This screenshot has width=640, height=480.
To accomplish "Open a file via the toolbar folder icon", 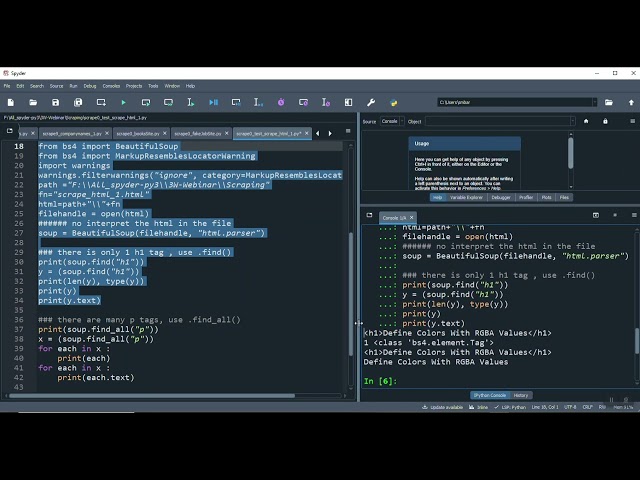I will [33, 102].
